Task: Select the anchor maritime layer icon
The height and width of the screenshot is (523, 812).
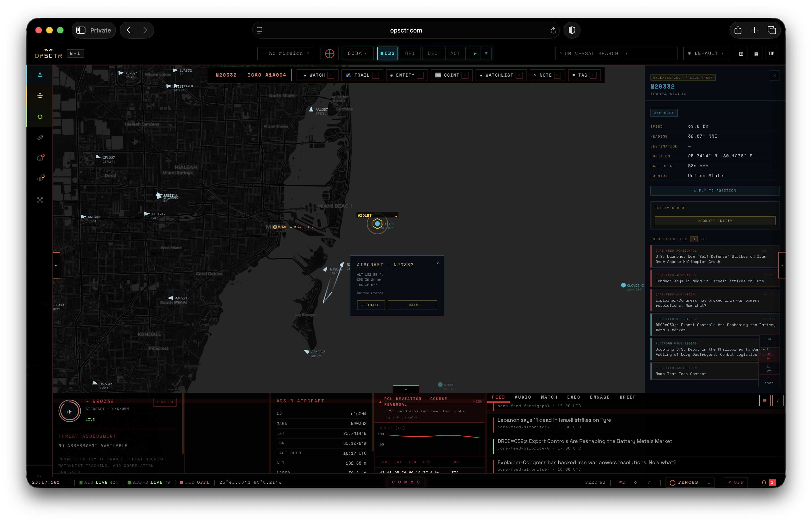Action: [x=40, y=75]
